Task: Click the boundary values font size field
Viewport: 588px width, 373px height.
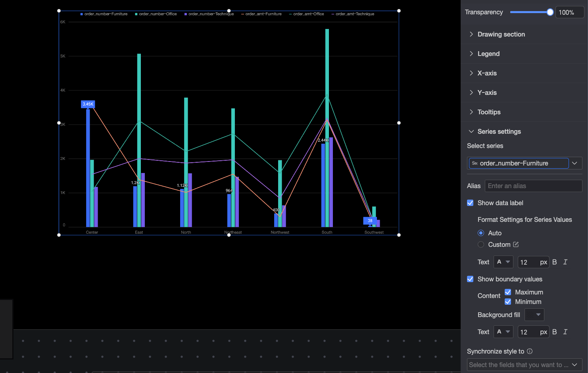Action: [533, 332]
